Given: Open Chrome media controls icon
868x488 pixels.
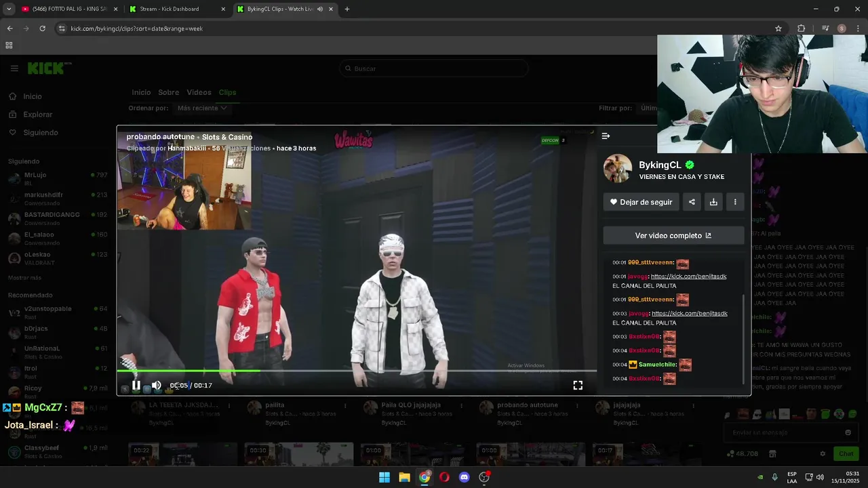Looking at the screenshot, I should [x=825, y=28].
